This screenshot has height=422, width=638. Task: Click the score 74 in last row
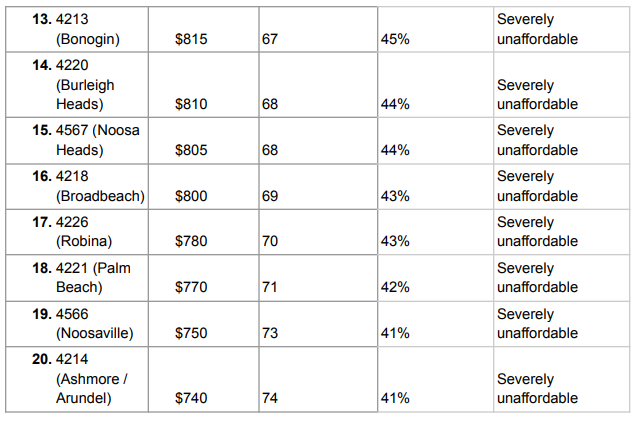(x=270, y=398)
